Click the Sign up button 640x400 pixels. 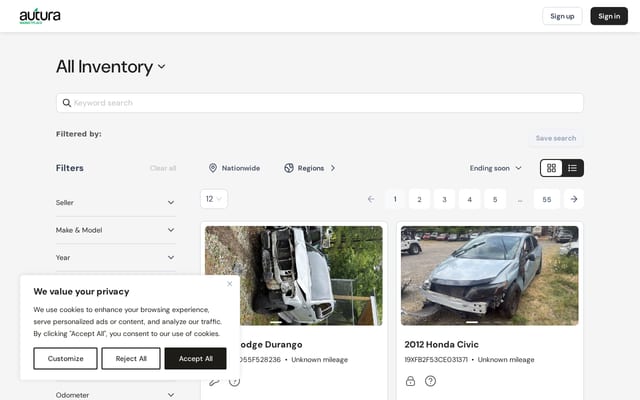pyautogui.click(x=562, y=16)
